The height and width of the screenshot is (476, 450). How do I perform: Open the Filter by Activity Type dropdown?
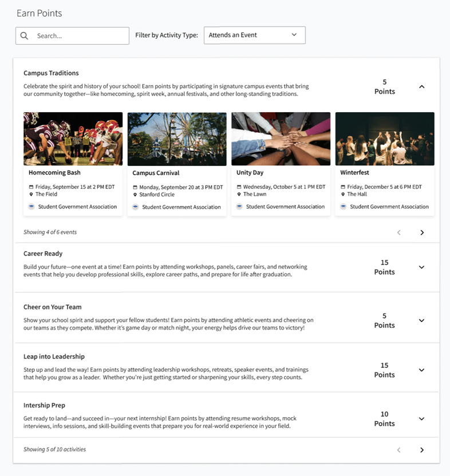click(x=254, y=35)
